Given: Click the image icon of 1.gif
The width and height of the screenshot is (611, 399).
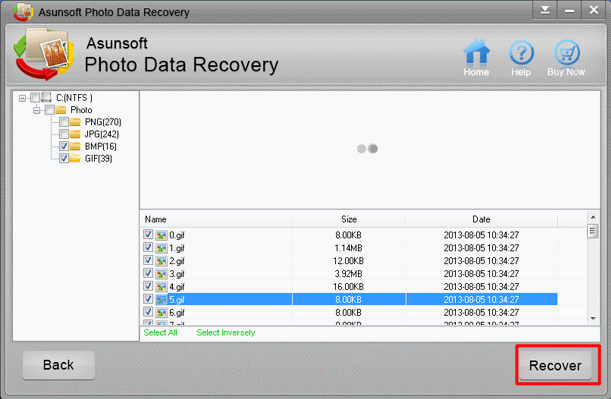Looking at the screenshot, I should pos(161,248).
